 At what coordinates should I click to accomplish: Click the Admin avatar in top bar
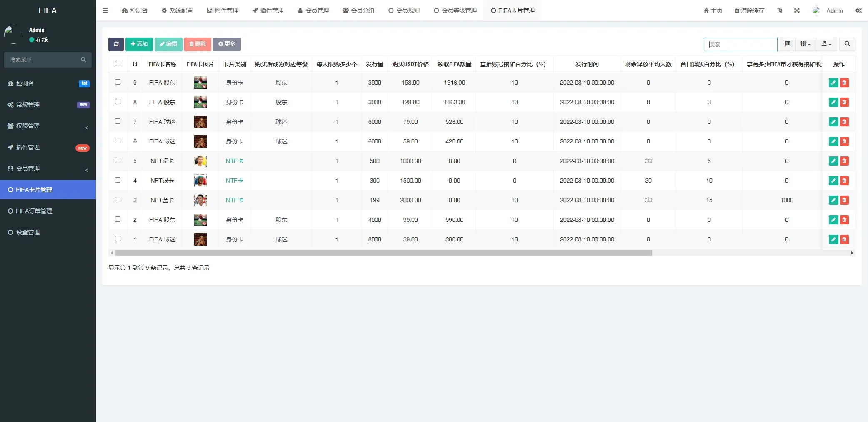pyautogui.click(x=816, y=10)
